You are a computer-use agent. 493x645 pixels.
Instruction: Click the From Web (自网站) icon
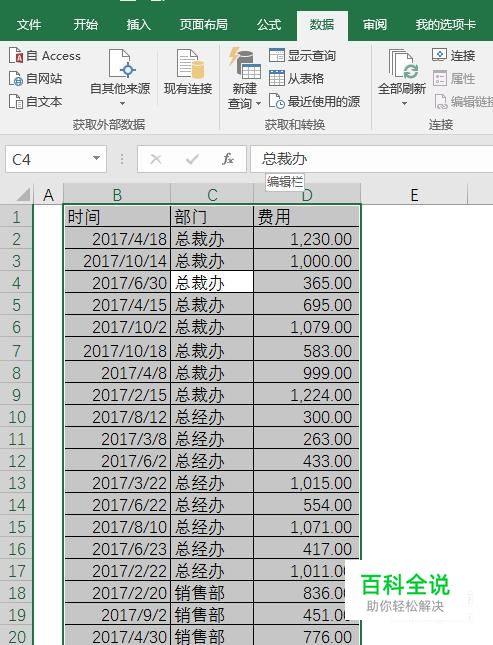16,79
